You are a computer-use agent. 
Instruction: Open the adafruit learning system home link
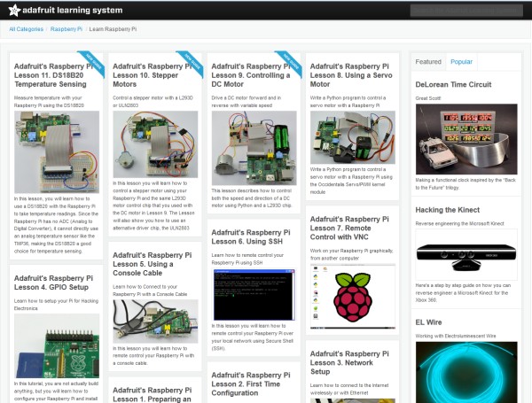coord(73,10)
